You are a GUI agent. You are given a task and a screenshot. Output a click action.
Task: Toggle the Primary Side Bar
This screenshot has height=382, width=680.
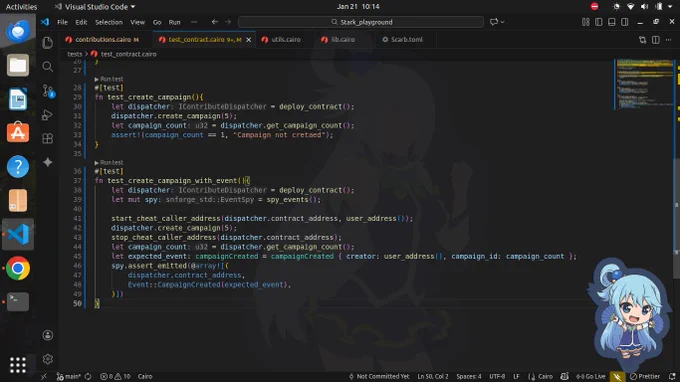[598, 22]
